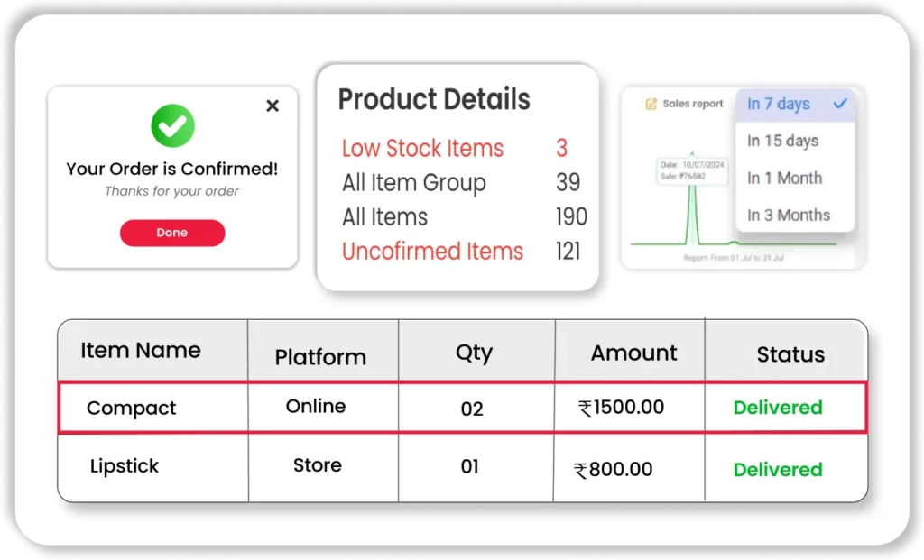Click the Status column header

790,354
